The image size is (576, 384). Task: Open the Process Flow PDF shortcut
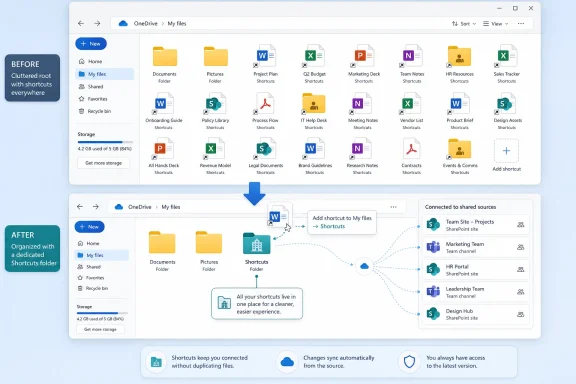(265, 110)
